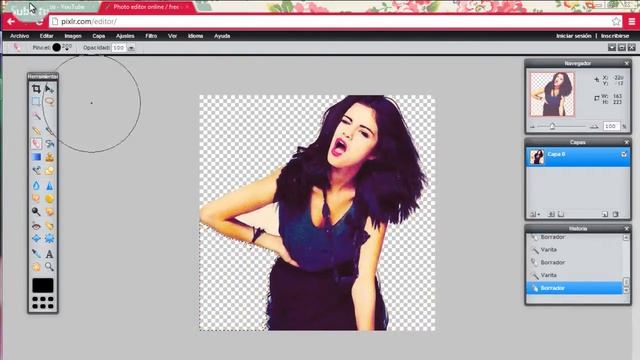Toggle visibility checkbox of Capa 0 layer
The height and width of the screenshot is (360, 640).
coord(624,154)
